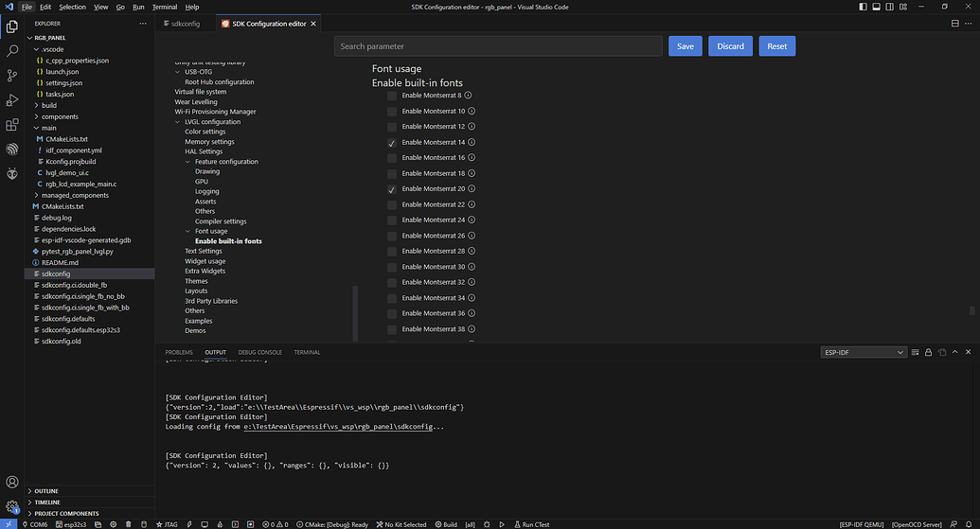Uncheck Enable Montserrat 14 checkbox
Image resolution: width=980 pixels, height=529 pixels.
point(392,142)
